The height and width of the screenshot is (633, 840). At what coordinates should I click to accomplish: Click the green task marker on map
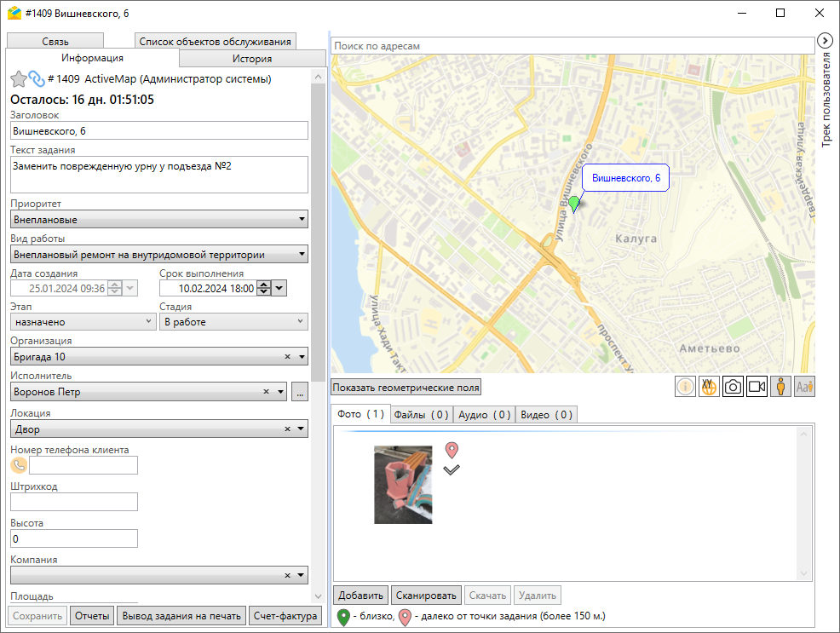pyautogui.click(x=574, y=204)
